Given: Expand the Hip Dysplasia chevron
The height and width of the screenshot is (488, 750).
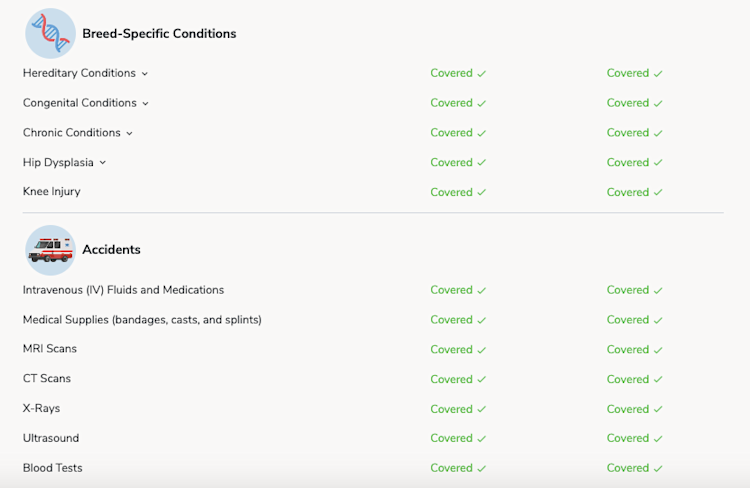Looking at the screenshot, I should tap(103, 163).
